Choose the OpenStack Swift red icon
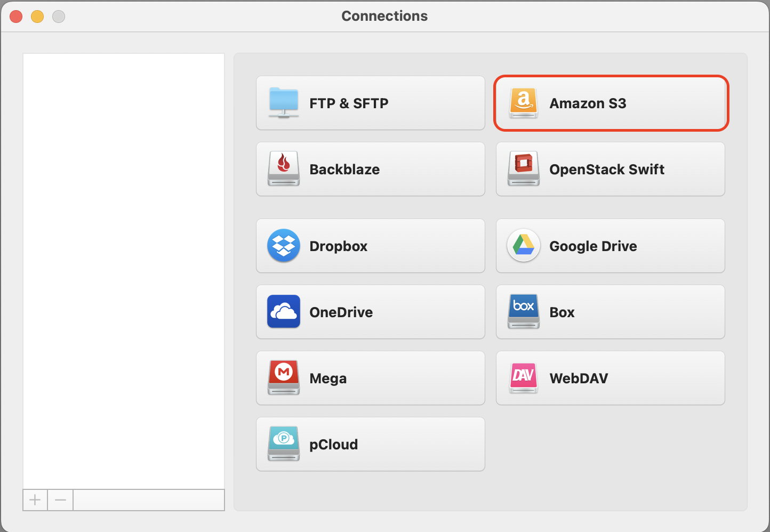 tap(524, 168)
